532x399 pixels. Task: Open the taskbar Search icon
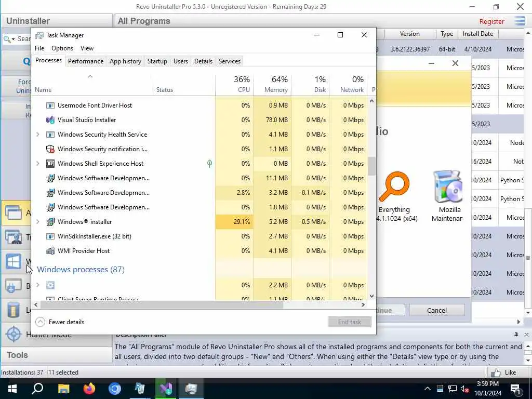tap(37, 389)
